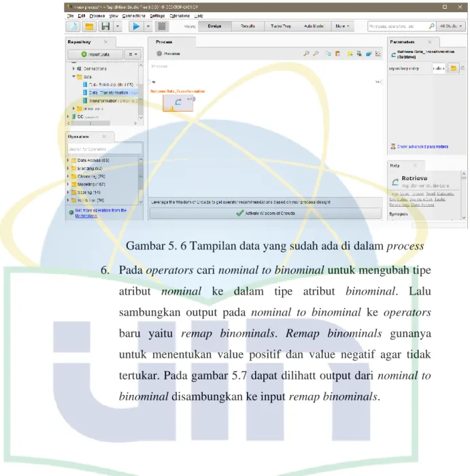Image resolution: width=470 pixels, height=476 pixels.
Task: Add a note with the yellow note icon
Action: click(x=350, y=54)
